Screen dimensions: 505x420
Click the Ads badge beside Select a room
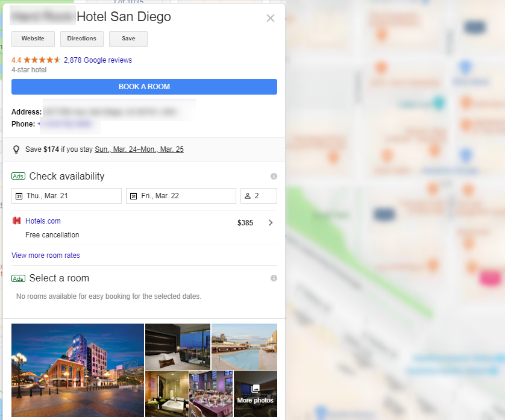tap(18, 278)
